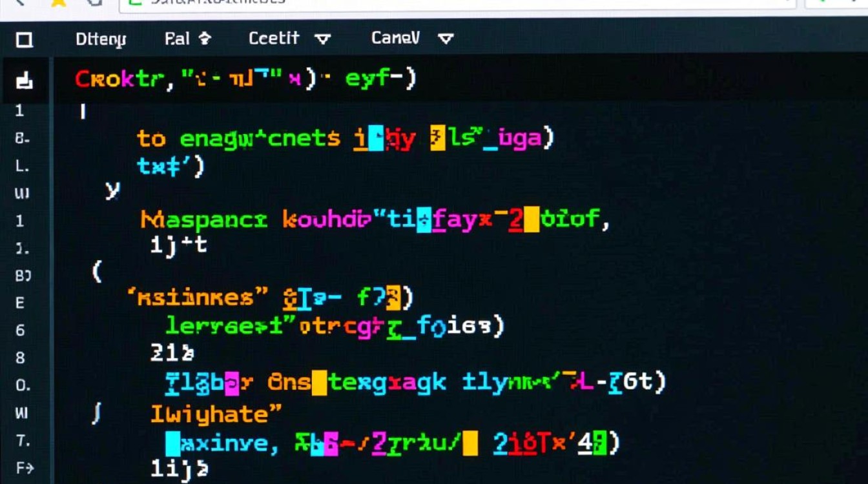This screenshot has width=868, height=484.
Task: Click the yellow bookmark star icon
Action: pyautogui.click(x=59, y=3)
